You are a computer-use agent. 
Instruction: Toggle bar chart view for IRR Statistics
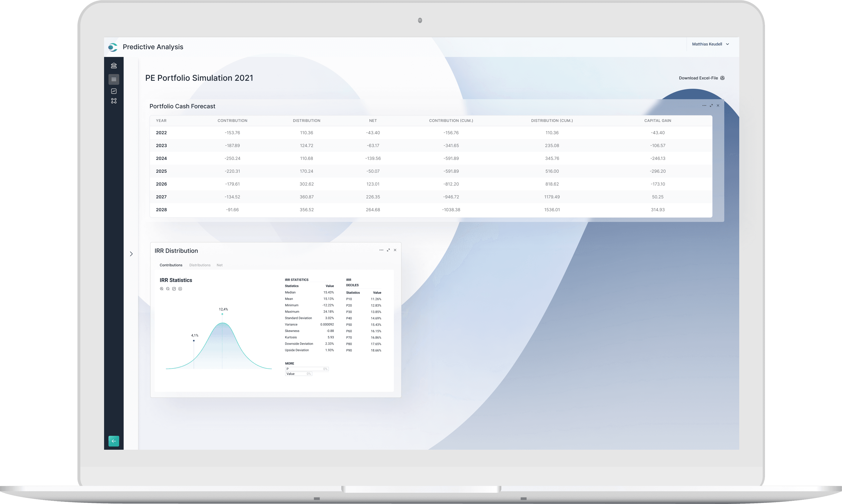coord(180,288)
